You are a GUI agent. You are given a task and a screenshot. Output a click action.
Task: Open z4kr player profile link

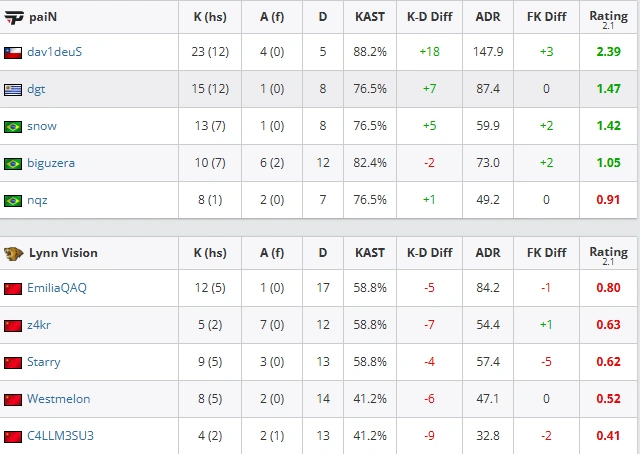39,325
